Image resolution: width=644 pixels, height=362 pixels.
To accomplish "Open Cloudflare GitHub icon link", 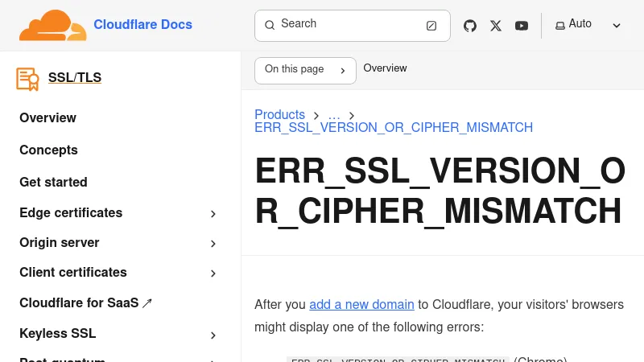I will pyautogui.click(x=470, y=26).
